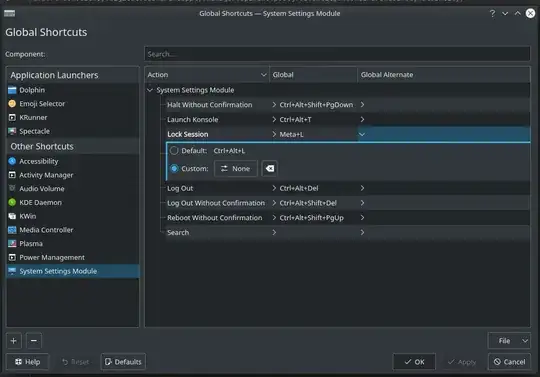The width and height of the screenshot is (540, 377).
Task: Clear the custom shortcut with the backspace icon
Action: click(269, 169)
